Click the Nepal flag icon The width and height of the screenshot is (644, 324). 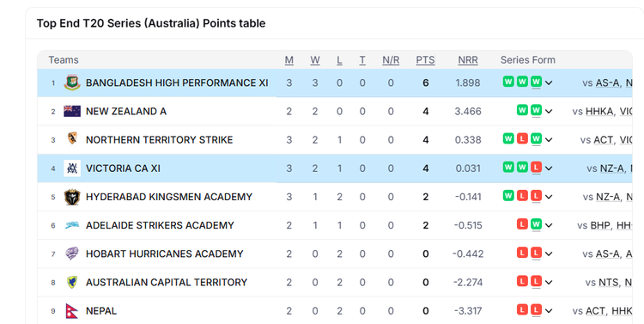point(71,311)
